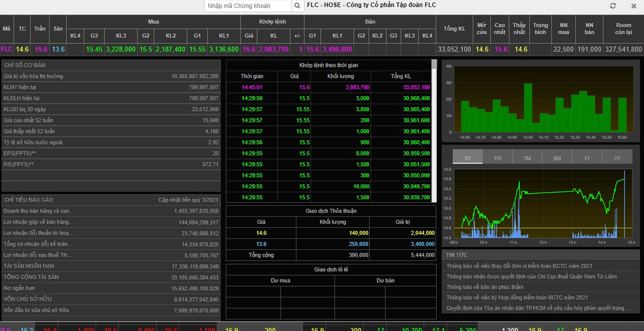This screenshot has width=644, height=331.
Task: Click the Room còn lại value 327,541,800
Action: (623, 49)
